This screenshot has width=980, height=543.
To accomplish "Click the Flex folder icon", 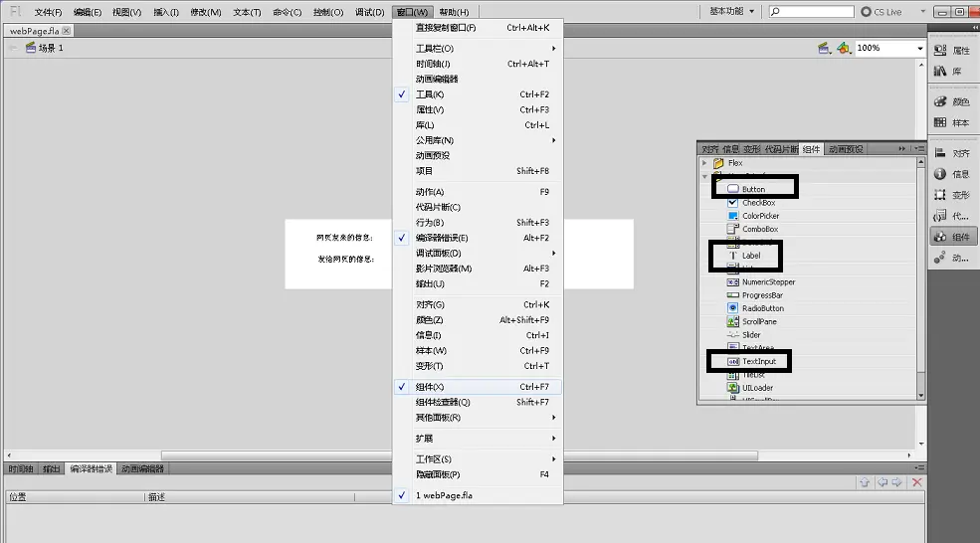I will [718, 163].
